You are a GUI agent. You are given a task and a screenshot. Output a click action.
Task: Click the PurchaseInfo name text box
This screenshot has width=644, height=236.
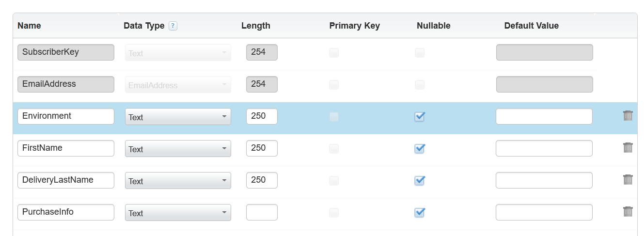point(66,212)
